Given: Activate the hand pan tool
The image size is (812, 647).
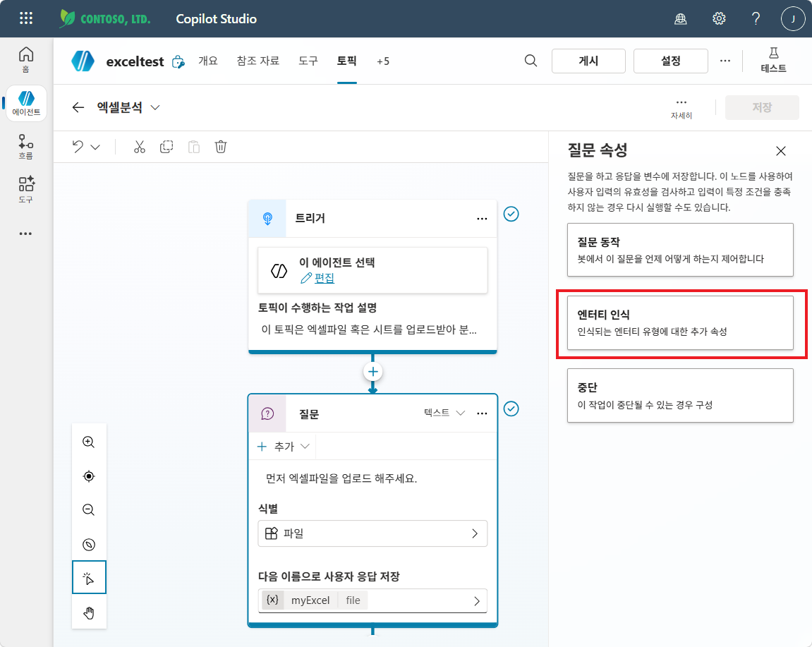Looking at the screenshot, I should [x=89, y=613].
